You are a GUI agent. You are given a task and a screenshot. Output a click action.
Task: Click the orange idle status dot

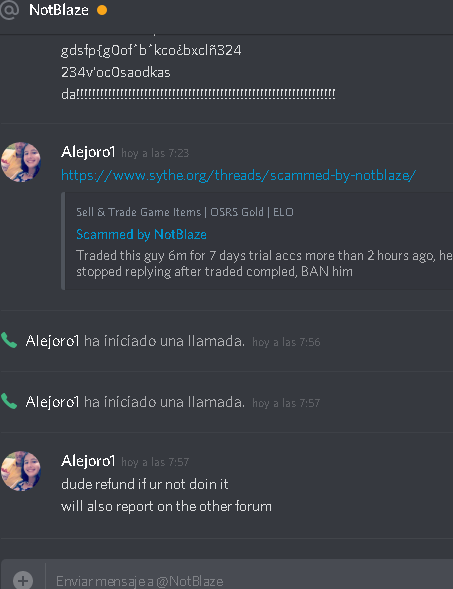click(x=102, y=10)
